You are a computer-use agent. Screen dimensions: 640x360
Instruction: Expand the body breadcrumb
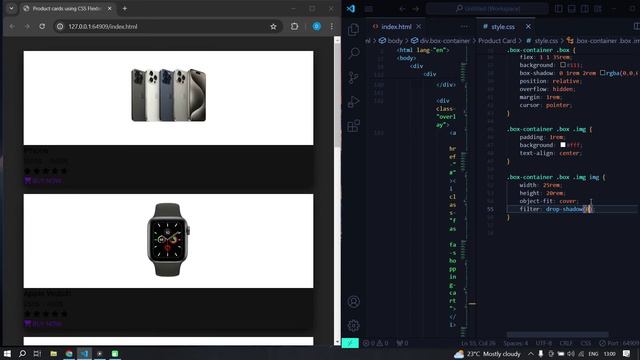coord(391,40)
